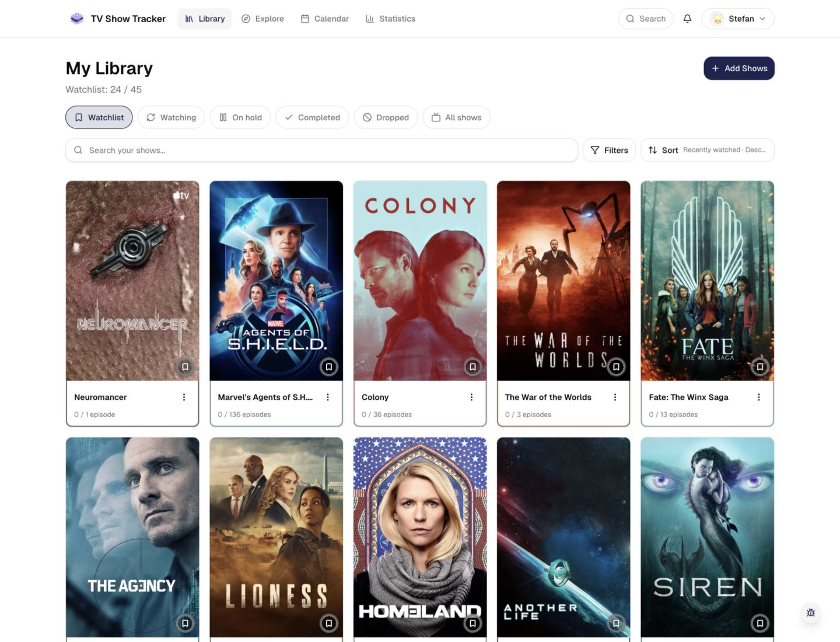840x642 pixels.
Task: Open the Filters panel
Action: tap(609, 150)
